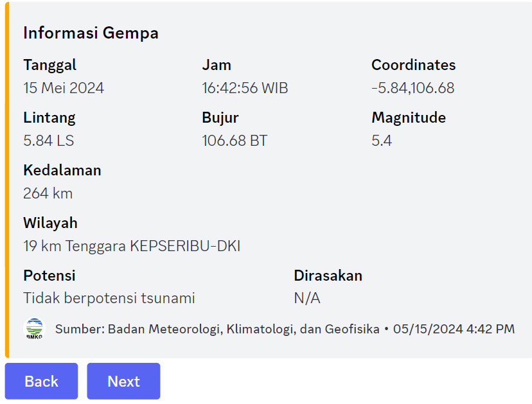
Task: Select the date 15 Mei 2024
Action: coord(64,88)
